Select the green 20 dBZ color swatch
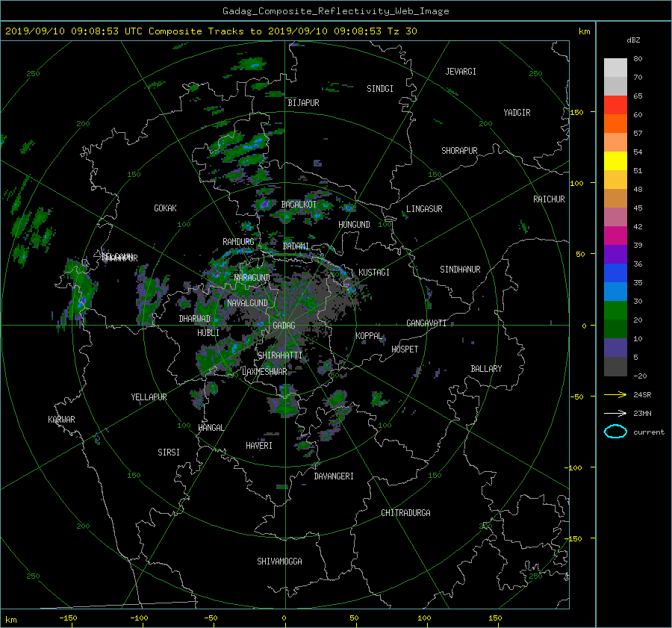 point(615,310)
